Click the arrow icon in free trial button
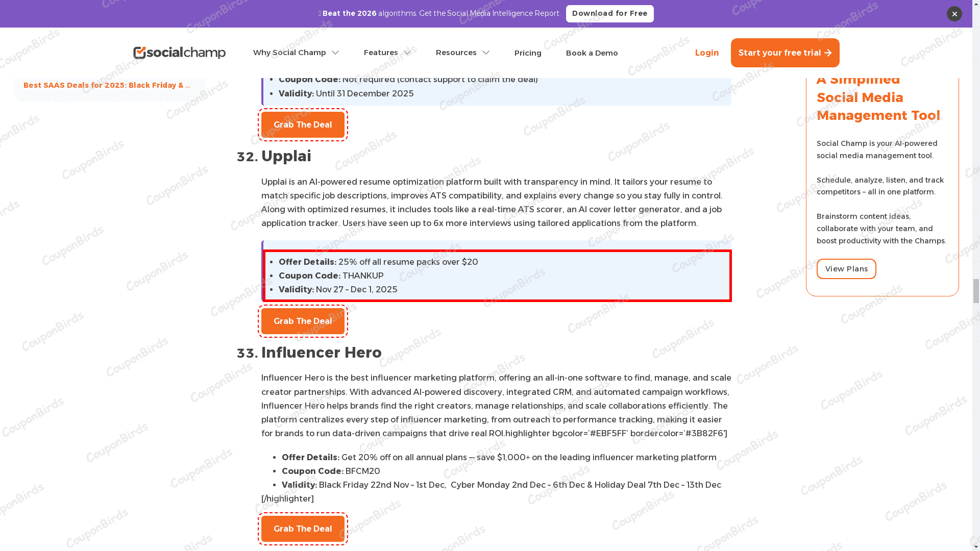 828,53
